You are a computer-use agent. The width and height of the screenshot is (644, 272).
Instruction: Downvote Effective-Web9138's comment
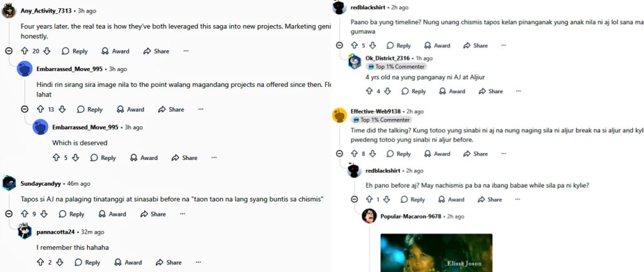point(372,154)
